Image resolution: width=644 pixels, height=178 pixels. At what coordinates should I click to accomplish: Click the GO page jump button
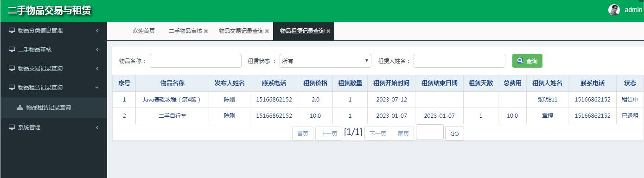click(454, 133)
